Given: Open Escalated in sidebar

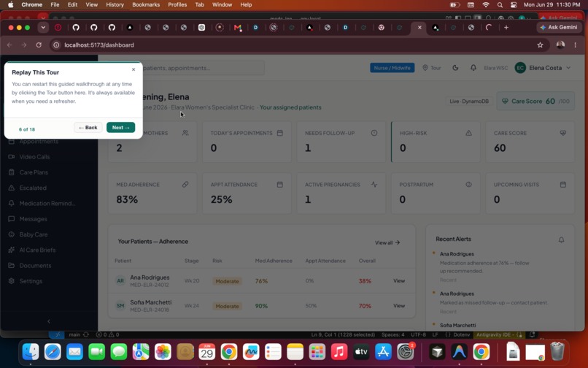Looking at the screenshot, I should coord(33,188).
